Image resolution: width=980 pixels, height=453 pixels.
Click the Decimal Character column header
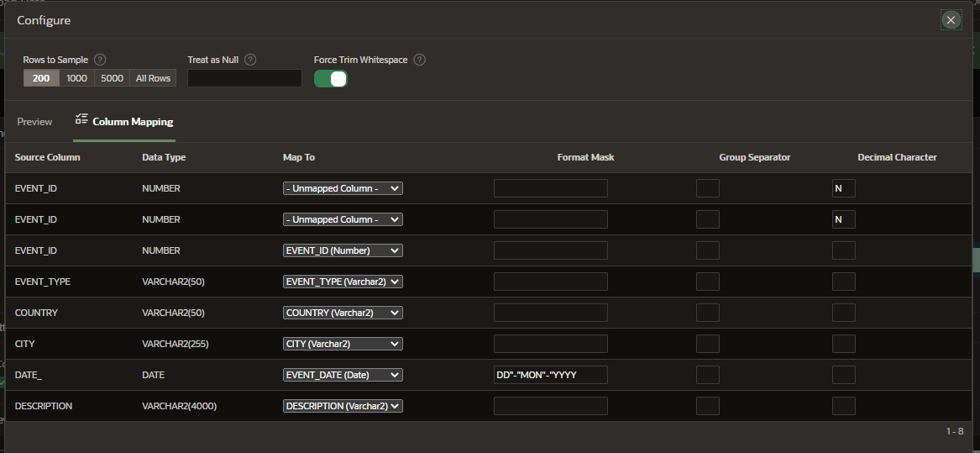pos(897,158)
